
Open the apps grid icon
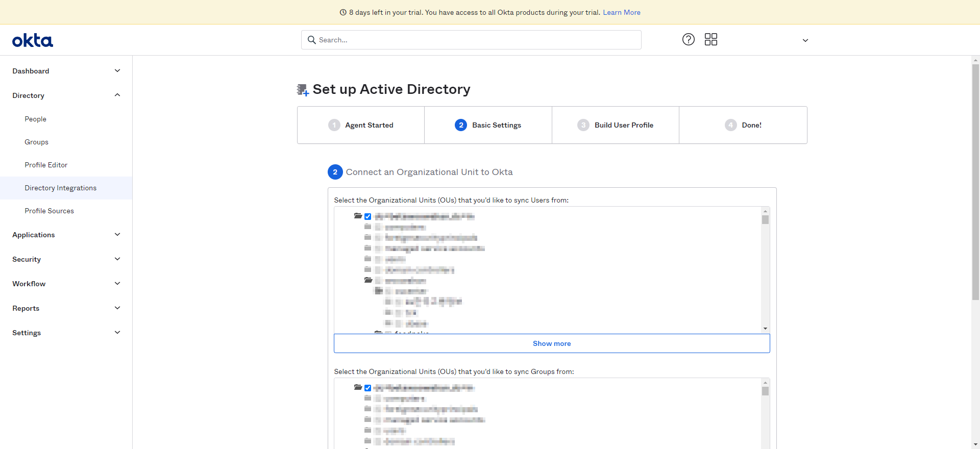(711, 39)
